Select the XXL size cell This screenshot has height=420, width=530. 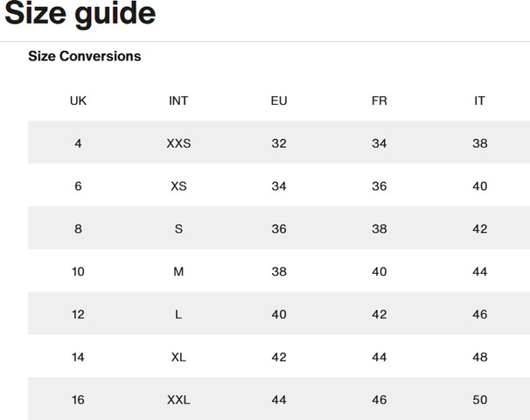tap(178, 400)
